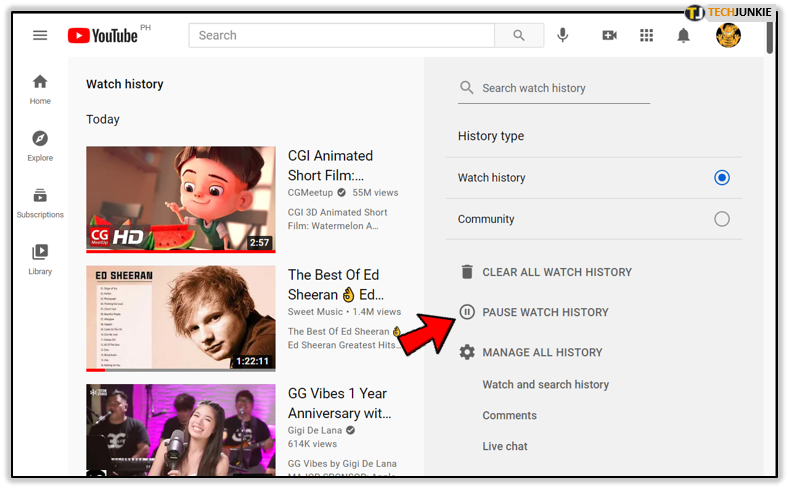Open the GG Vibes video thumbnail
This screenshot has width=789, height=489.
coord(181,430)
